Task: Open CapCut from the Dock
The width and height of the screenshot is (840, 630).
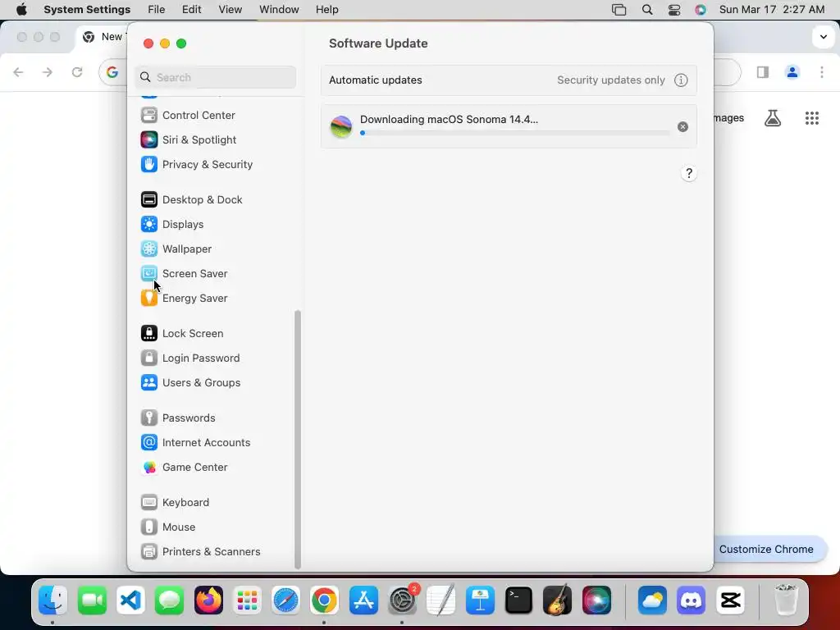Action: (730, 600)
